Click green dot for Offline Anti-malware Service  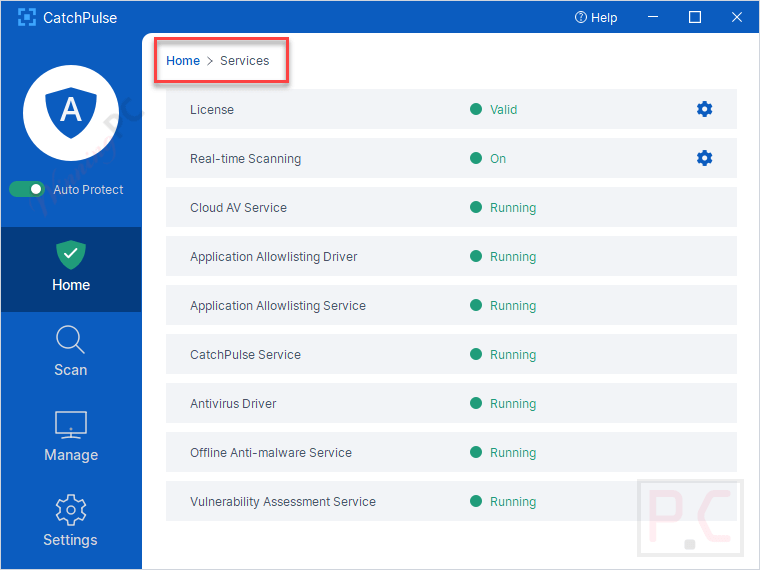[476, 452]
